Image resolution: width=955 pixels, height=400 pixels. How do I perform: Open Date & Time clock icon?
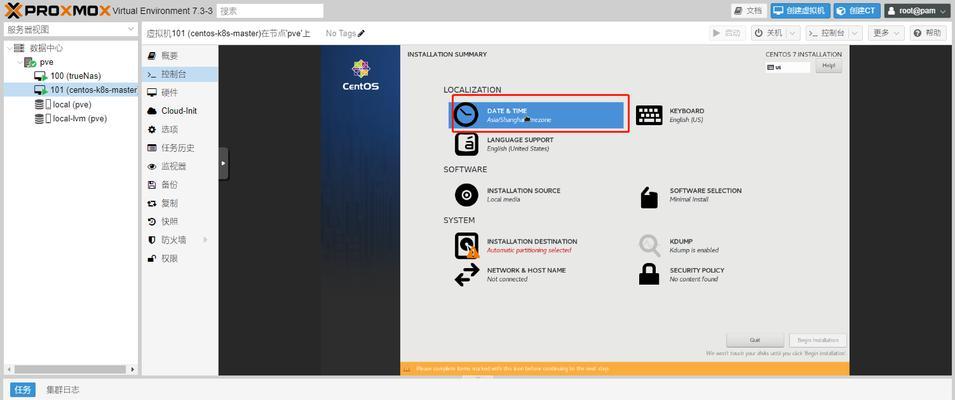[467, 114]
